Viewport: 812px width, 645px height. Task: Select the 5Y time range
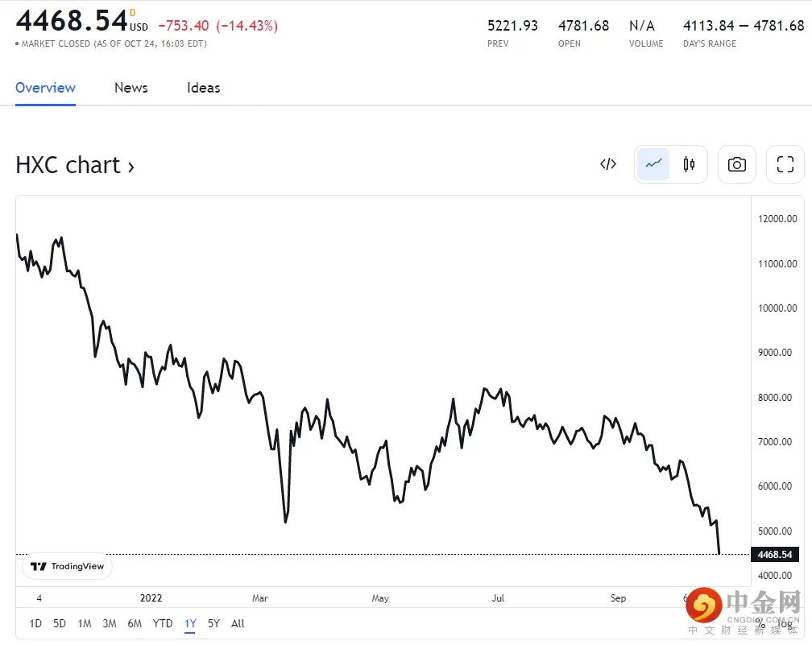click(x=213, y=623)
